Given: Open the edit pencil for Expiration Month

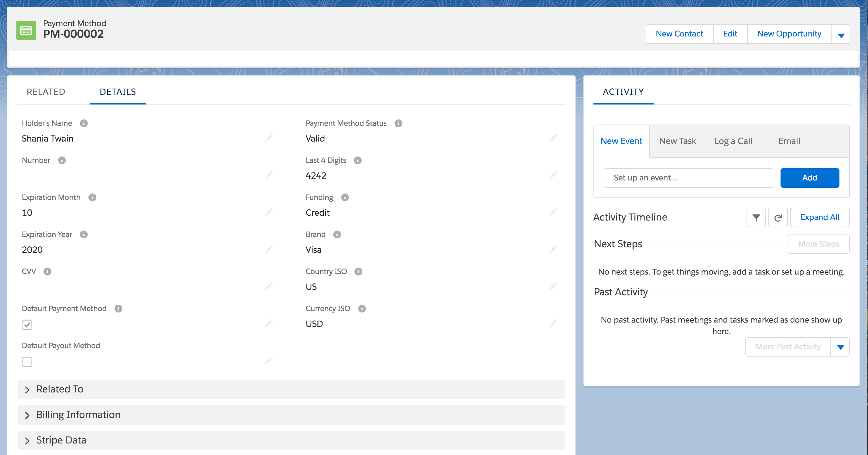Looking at the screenshot, I should [x=268, y=212].
